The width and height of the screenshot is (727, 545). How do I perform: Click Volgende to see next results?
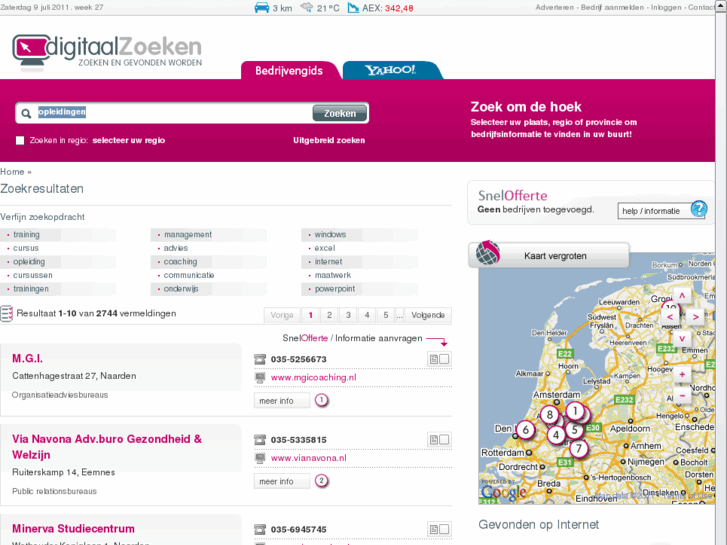[x=428, y=315]
